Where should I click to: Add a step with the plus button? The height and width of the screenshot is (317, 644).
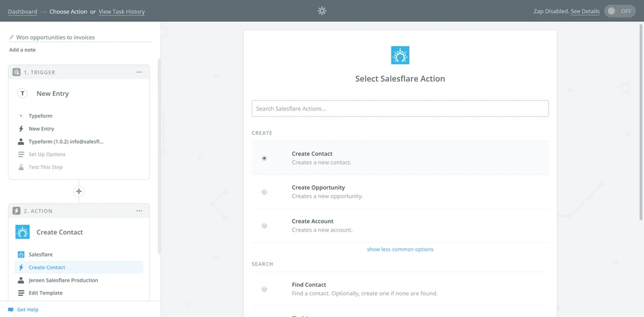tap(79, 191)
